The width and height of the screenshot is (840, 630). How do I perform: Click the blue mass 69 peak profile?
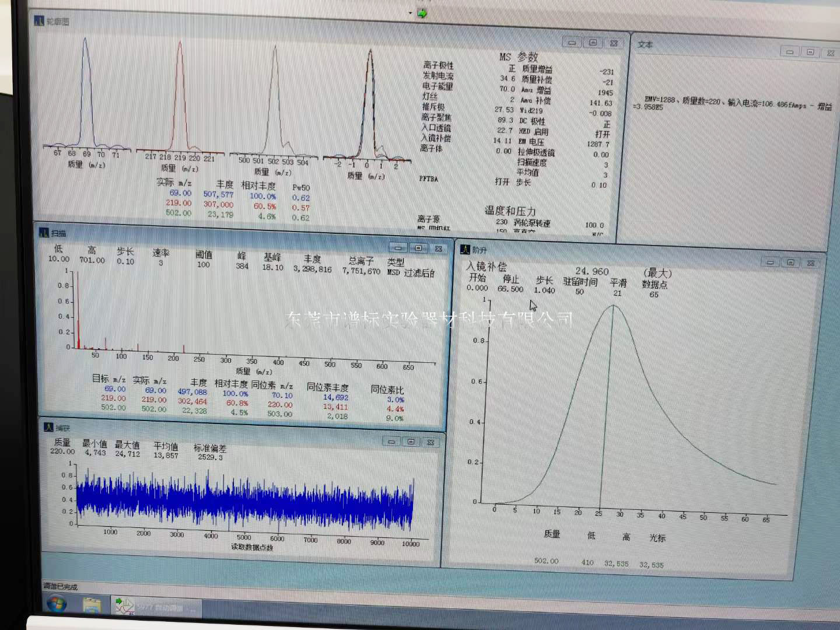[86, 87]
